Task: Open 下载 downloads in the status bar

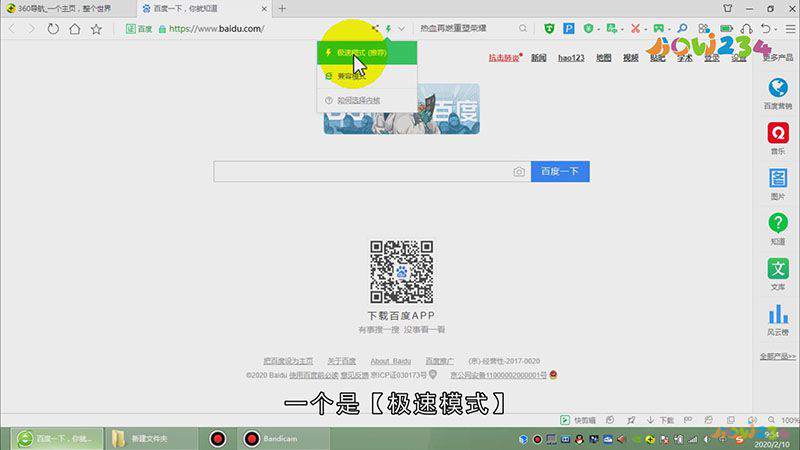Action: pos(661,420)
